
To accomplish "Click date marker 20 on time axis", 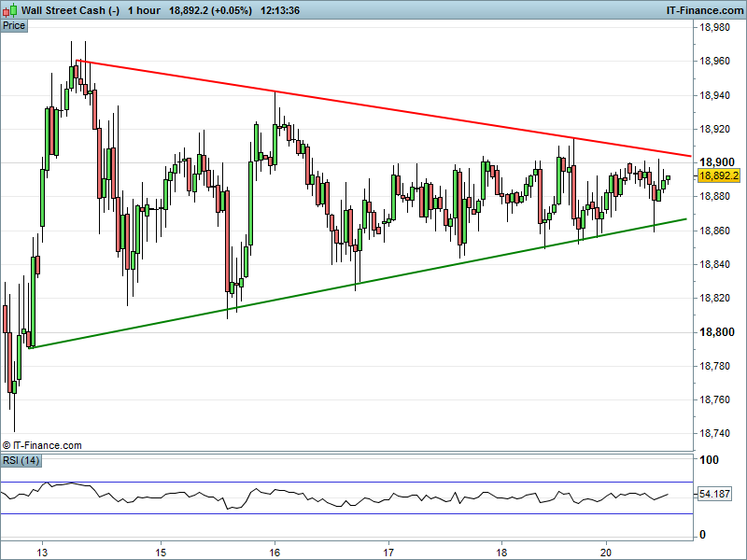I will [606, 553].
